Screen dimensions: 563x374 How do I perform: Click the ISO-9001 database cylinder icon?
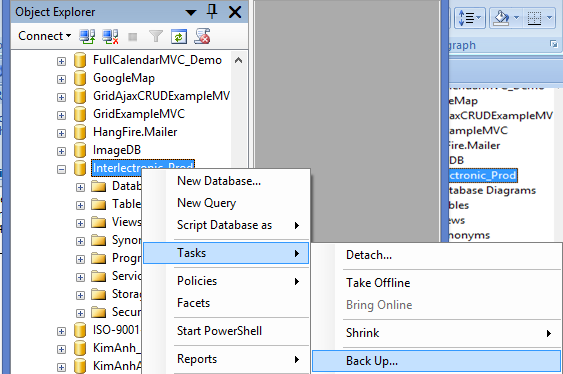pyautogui.click(x=80, y=330)
